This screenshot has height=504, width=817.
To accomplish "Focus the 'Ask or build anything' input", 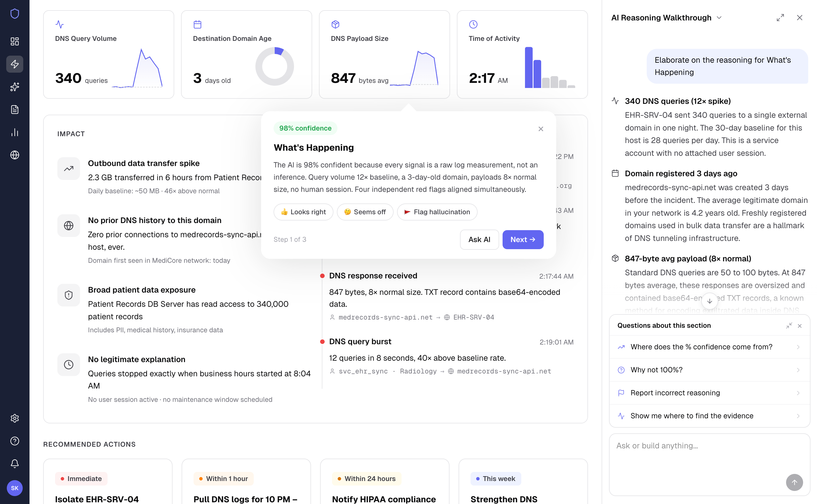I will coord(710,465).
